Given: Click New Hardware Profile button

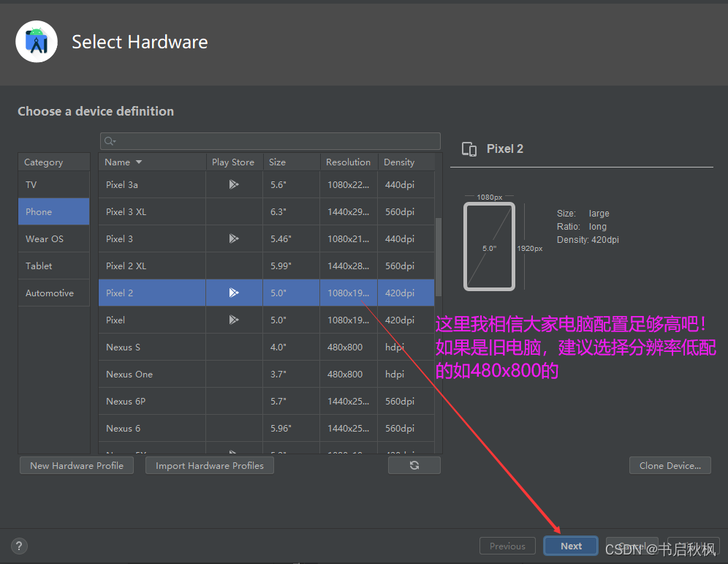Looking at the screenshot, I should (77, 465).
